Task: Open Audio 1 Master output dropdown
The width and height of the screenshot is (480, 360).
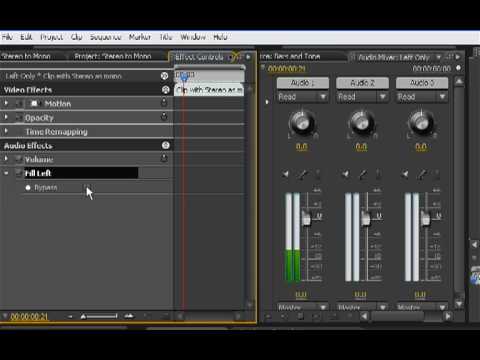Action: [303, 307]
